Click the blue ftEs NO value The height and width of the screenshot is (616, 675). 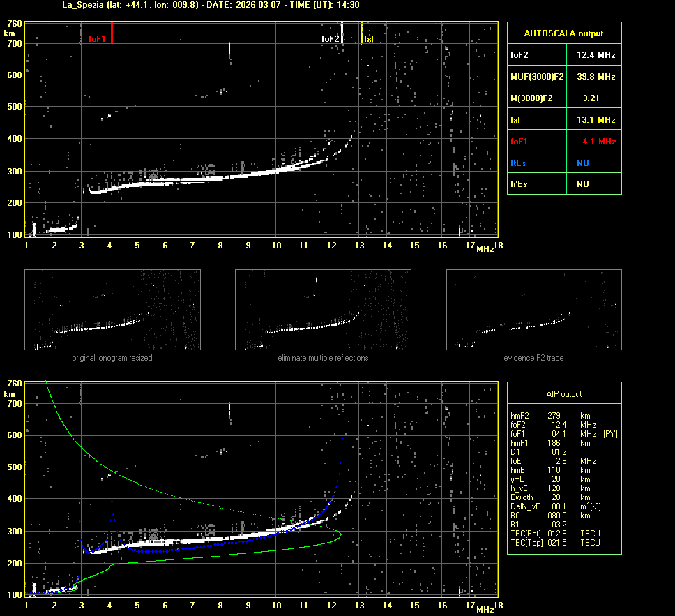pos(582,163)
